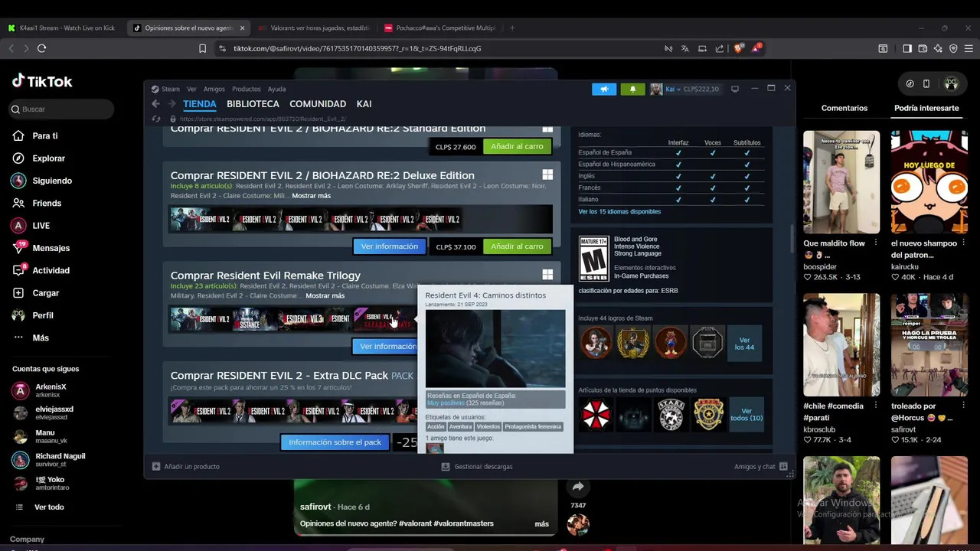
Task: Switch to BIBLIOTECA tab in Steam
Action: (x=253, y=104)
